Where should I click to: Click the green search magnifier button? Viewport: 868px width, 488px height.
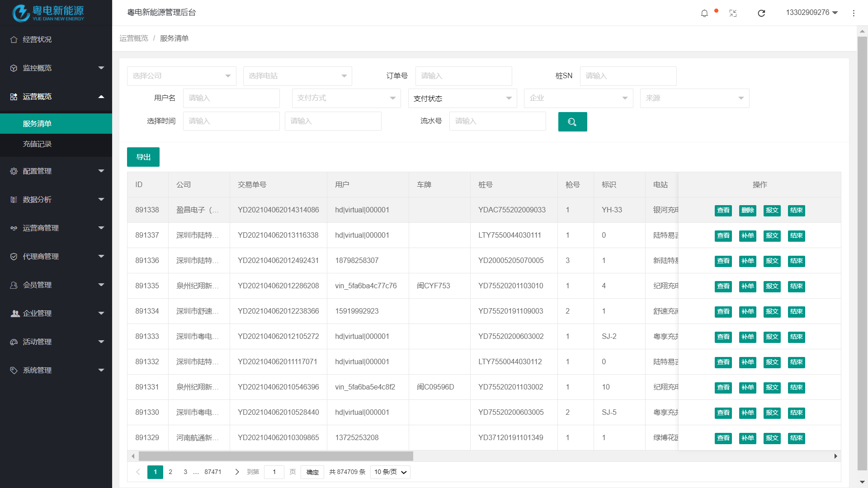click(572, 122)
